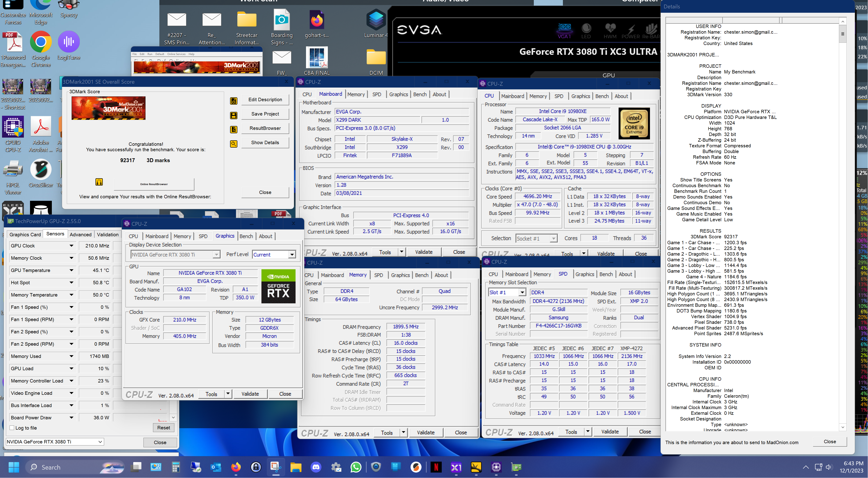Viewport: 868px width, 478px height.
Task: Select the CPUID CPU-Z desktop icon
Action: tap(13, 134)
